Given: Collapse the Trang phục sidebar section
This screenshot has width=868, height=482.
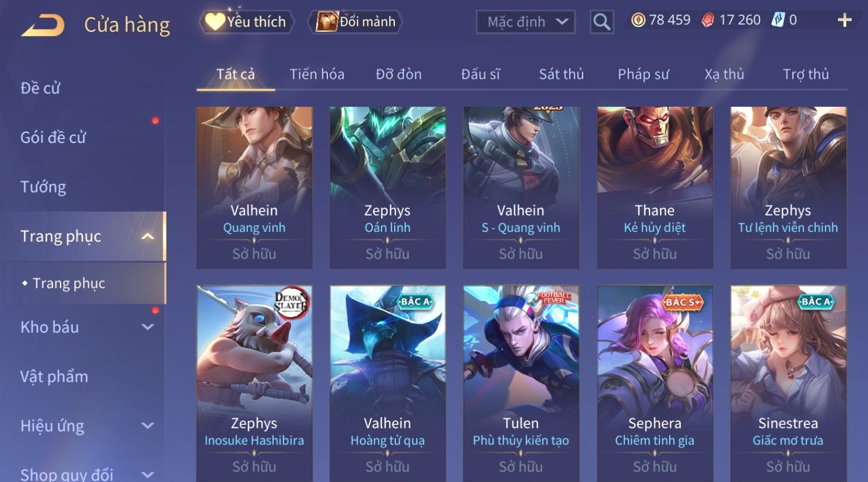Looking at the screenshot, I should pyautogui.click(x=148, y=236).
